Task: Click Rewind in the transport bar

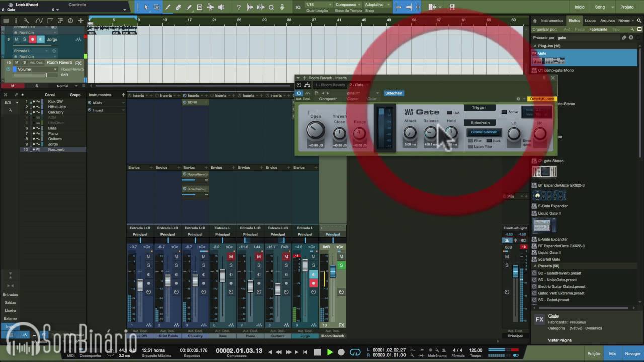Action: [x=278, y=352]
